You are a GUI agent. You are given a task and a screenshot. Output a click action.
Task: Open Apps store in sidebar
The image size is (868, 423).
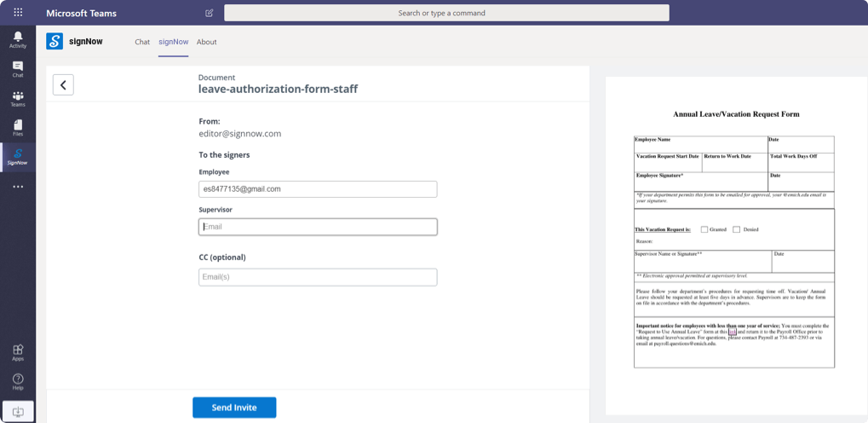(x=18, y=352)
